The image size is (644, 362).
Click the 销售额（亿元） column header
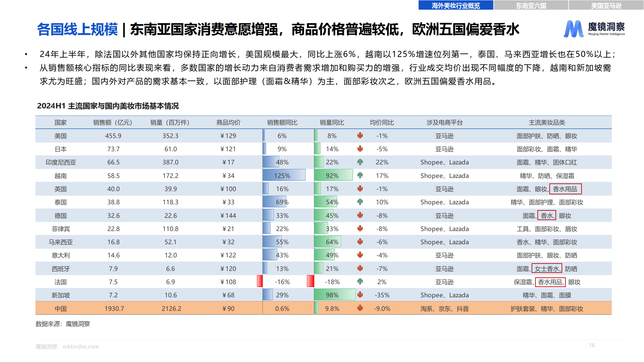tap(113, 122)
